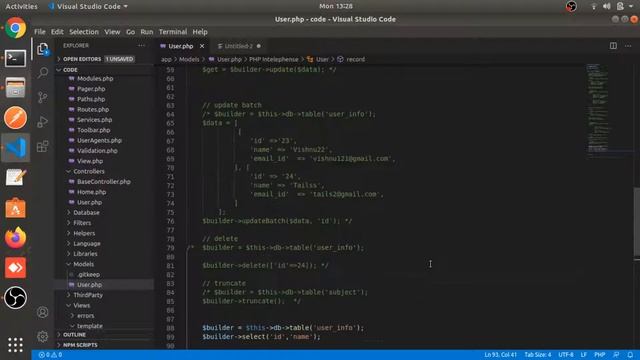Open the Explorer view in activity bar
Image resolution: width=640 pixels, height=360 pixels.
click(x=43, y=49)
